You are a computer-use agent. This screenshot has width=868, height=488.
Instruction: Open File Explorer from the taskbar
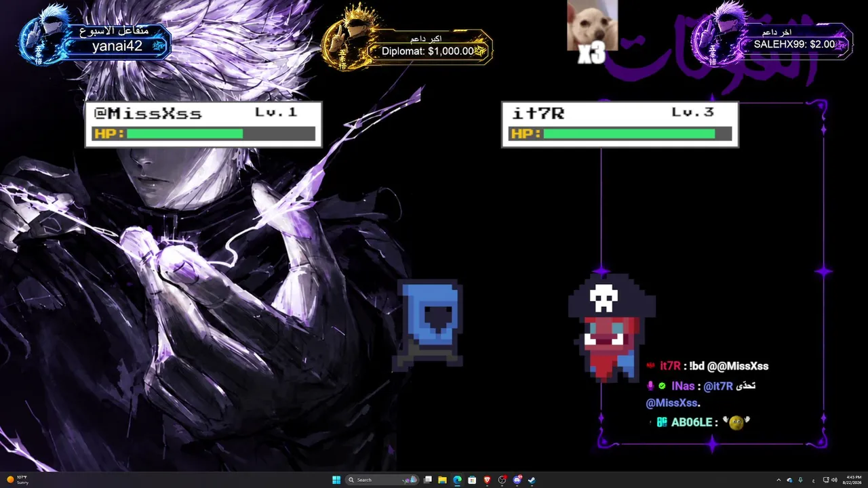[x=442, y=480]
